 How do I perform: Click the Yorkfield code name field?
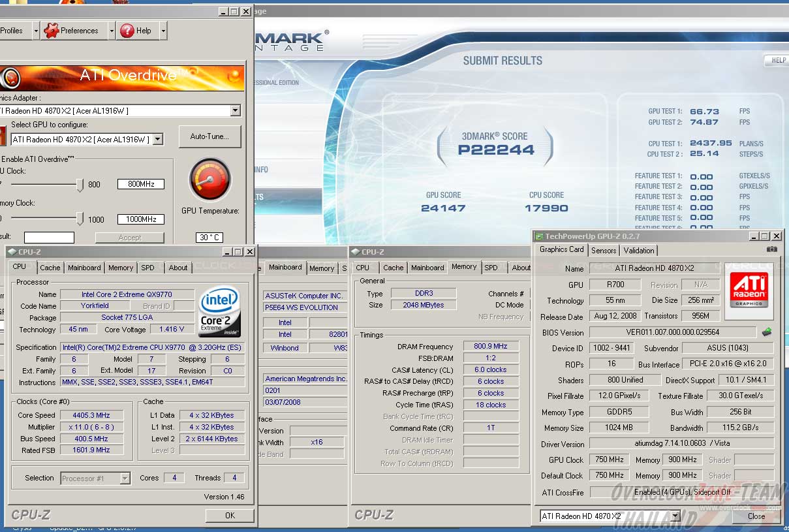point(95,305)
